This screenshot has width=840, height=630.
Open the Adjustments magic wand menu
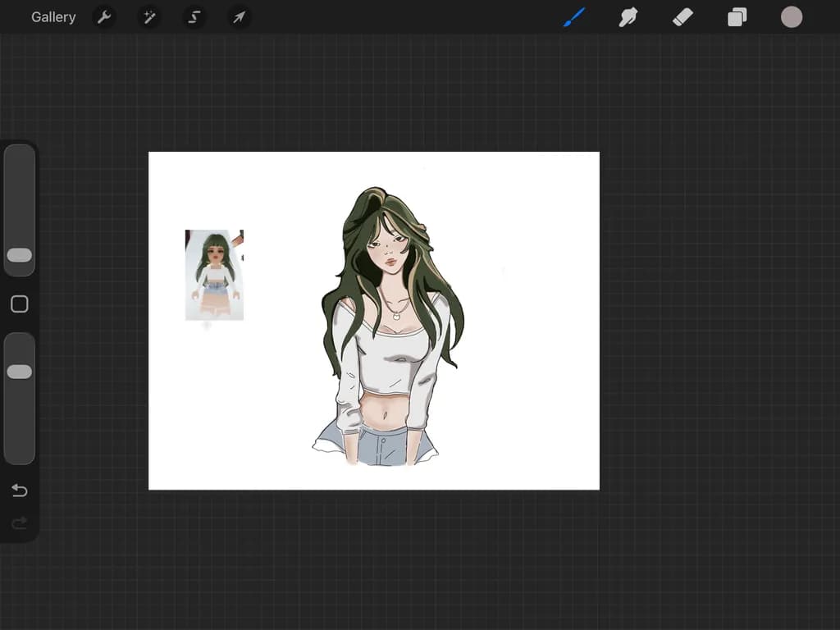pyautogui.click(x=149, y=17)
